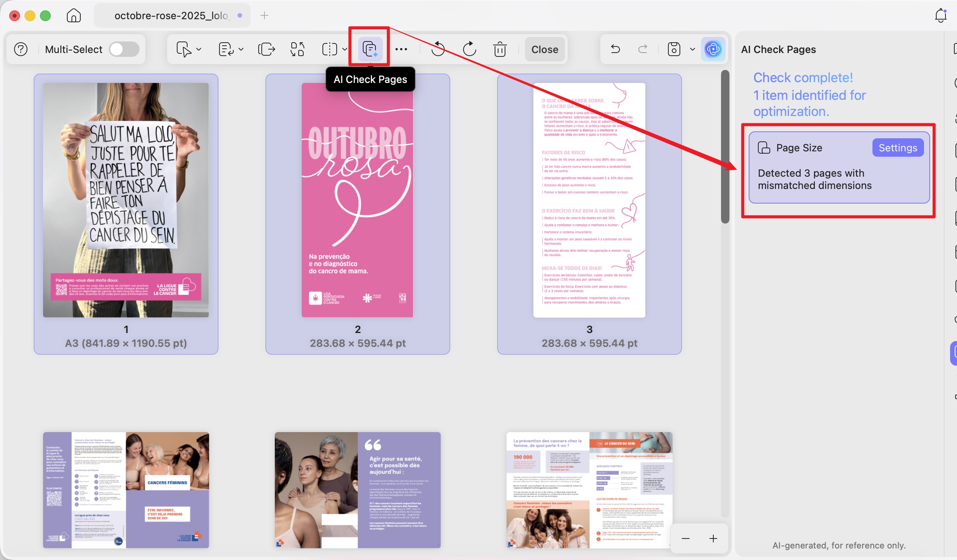The height and width of the screenshot is (560, 957).
Task: Select page 2 Outubro Rosa thumbnail
Action: point(357,200)
